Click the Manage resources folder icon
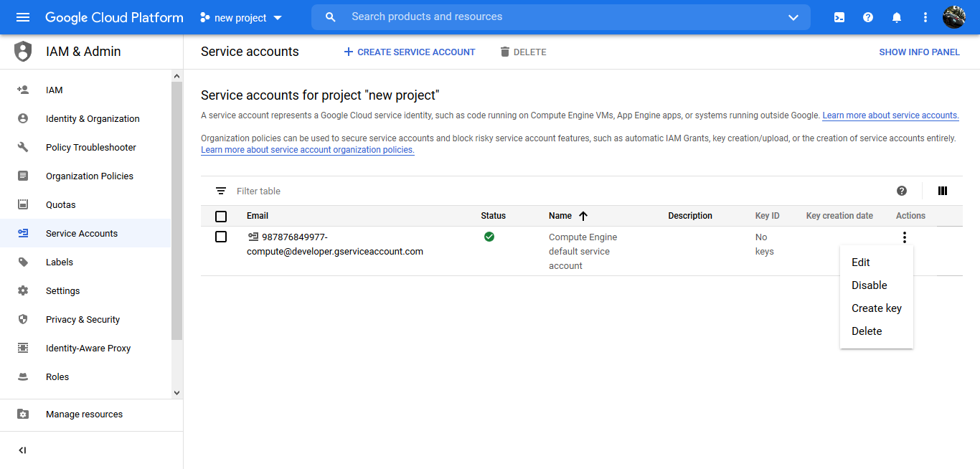Image resolution: width=980 pixels, height=469 pixels. click(23, 414)
